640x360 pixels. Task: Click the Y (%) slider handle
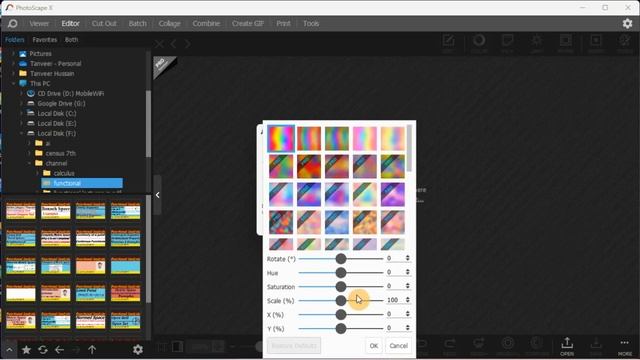(341, 329)
